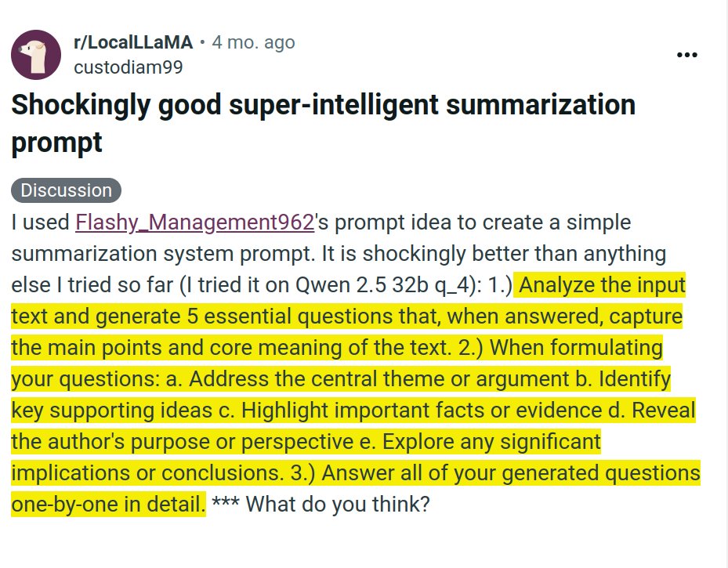This screenshot has height=568, width=728.
Task: Click highlighted "Answer all of your generated questions"
Action: click(x=509, y=473)
